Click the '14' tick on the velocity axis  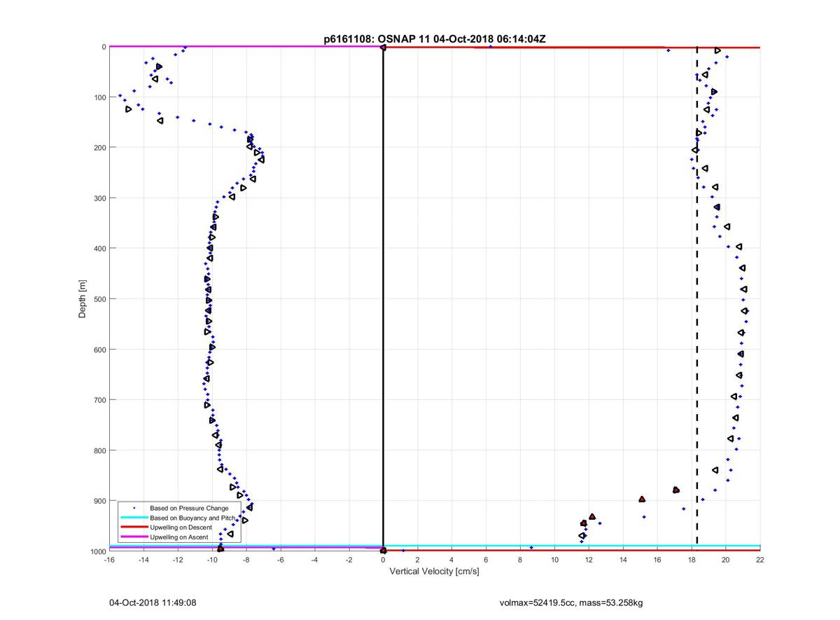623,560
